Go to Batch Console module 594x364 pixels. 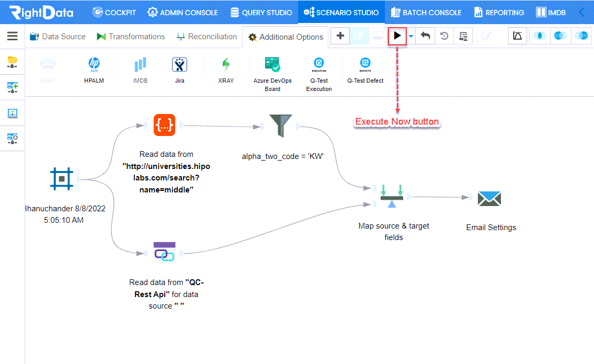(426, 13)
